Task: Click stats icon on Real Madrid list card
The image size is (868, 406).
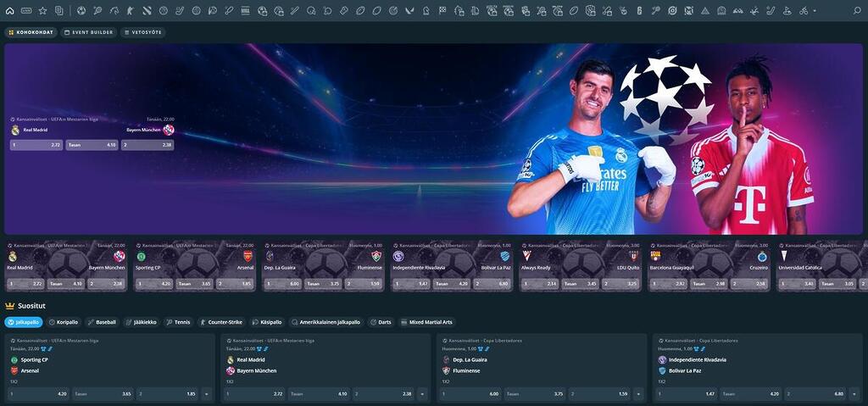Action: point(265,349)
